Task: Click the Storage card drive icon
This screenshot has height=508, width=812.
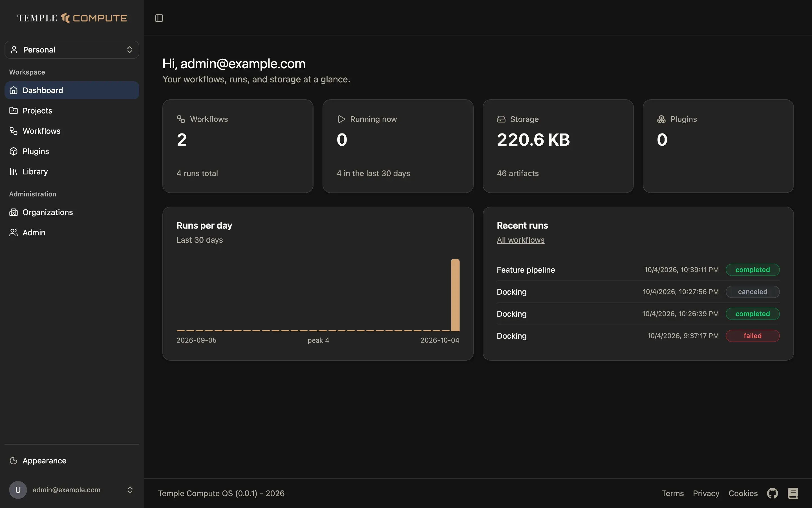Action: [501, 119]
